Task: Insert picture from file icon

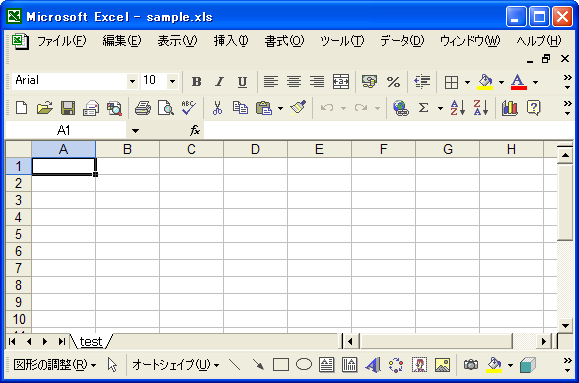Action: [442, 365]
